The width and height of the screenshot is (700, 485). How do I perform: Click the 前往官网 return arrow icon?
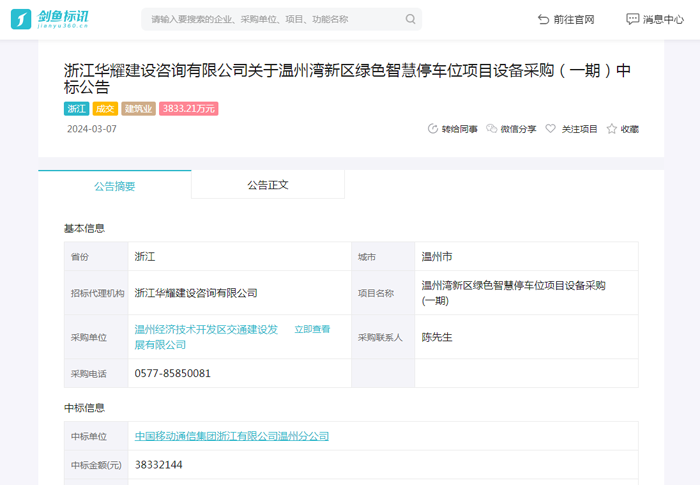click(x=543, y=19)
